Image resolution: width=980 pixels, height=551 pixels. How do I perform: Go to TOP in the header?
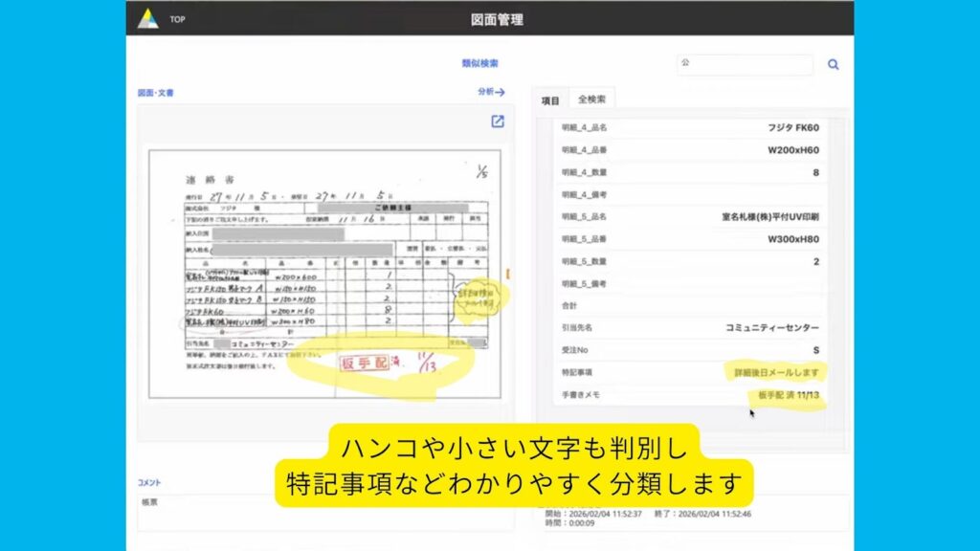(178, 19)
